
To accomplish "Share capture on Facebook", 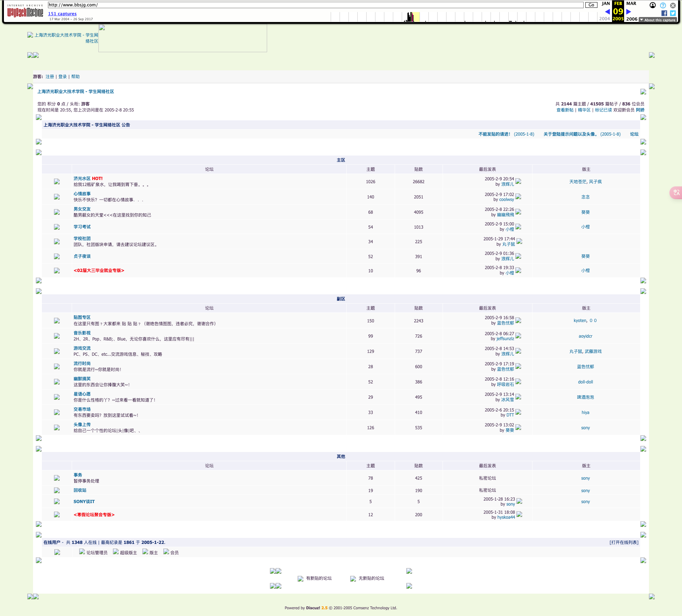I will (x=664, y=13).
